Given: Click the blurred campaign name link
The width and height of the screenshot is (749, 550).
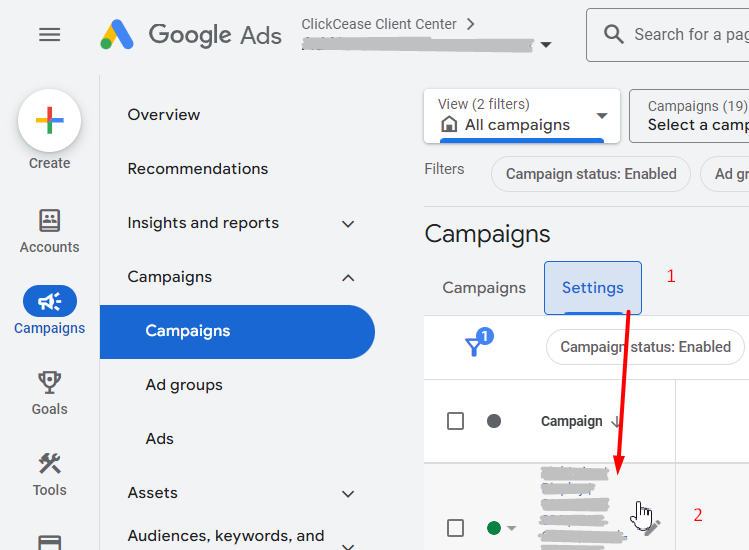Looking at the screenshot, I should tap(581, 508).
